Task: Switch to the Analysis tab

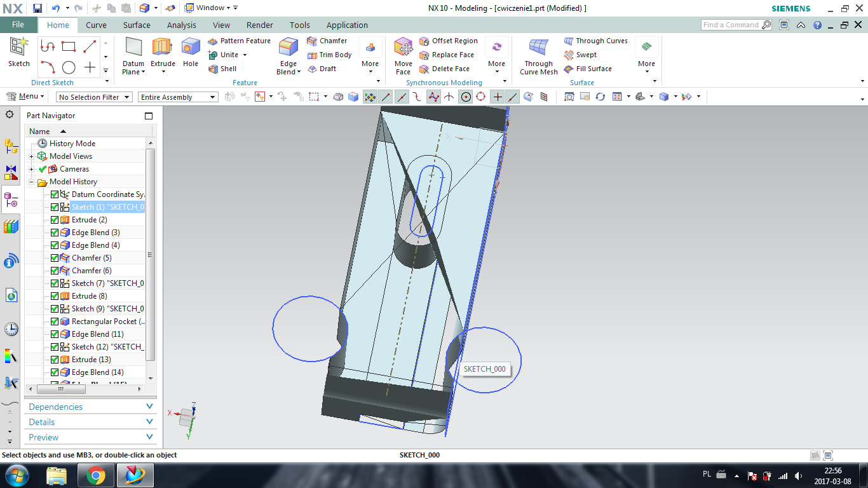Action: 182,25
